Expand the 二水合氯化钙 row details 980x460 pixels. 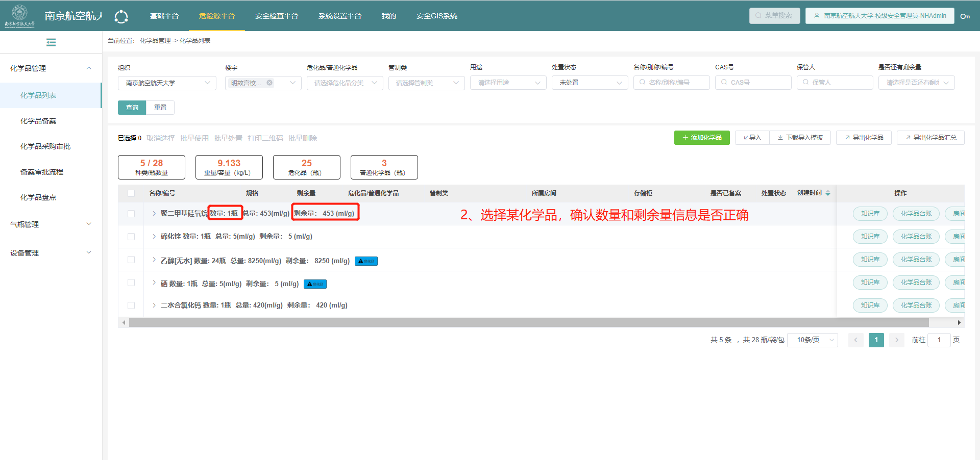tap(154, 305)
